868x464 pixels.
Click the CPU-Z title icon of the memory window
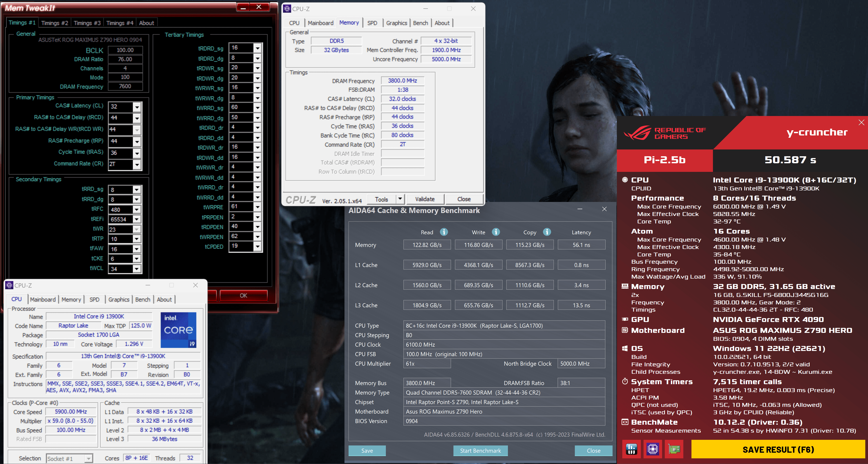pos(287,9)
